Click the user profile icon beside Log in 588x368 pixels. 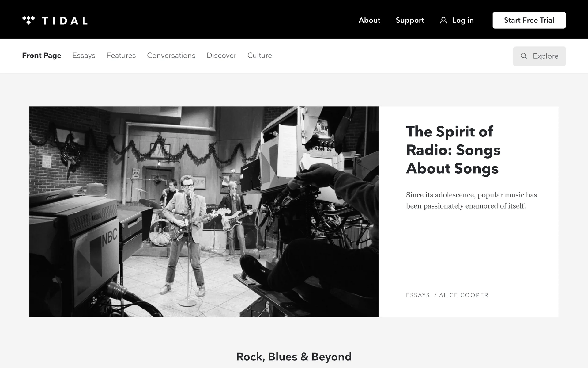[x=443, y=20]
